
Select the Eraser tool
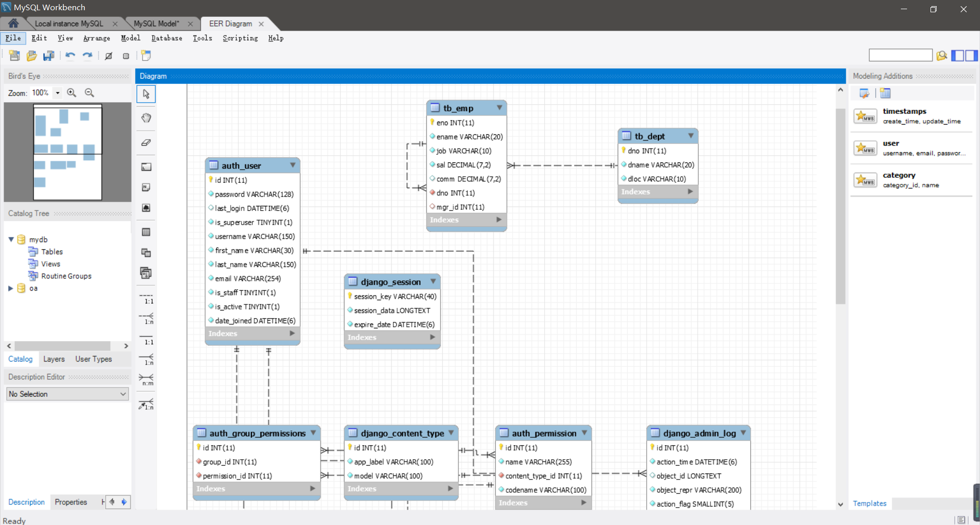[x=146, y=142]
